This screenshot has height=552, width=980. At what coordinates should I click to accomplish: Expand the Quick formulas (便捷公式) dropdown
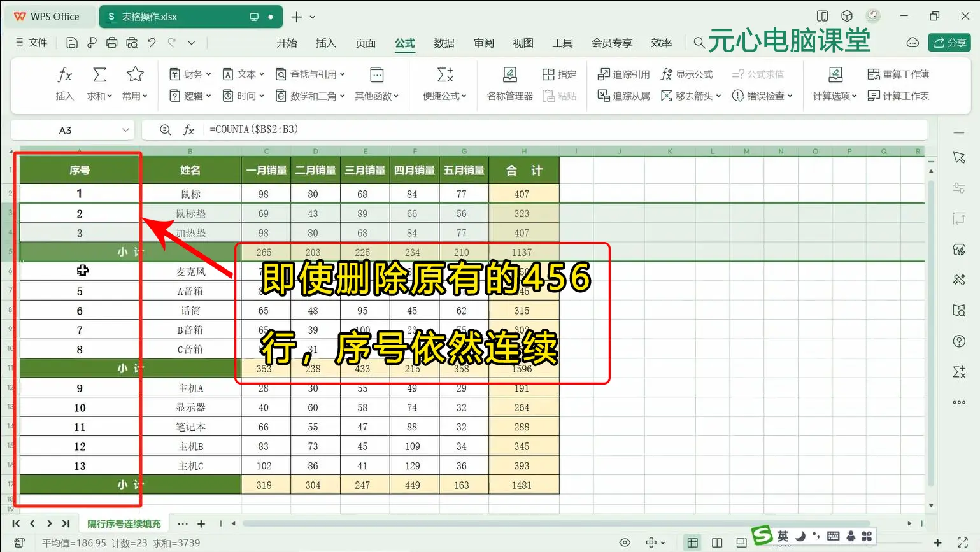(444, 96)
